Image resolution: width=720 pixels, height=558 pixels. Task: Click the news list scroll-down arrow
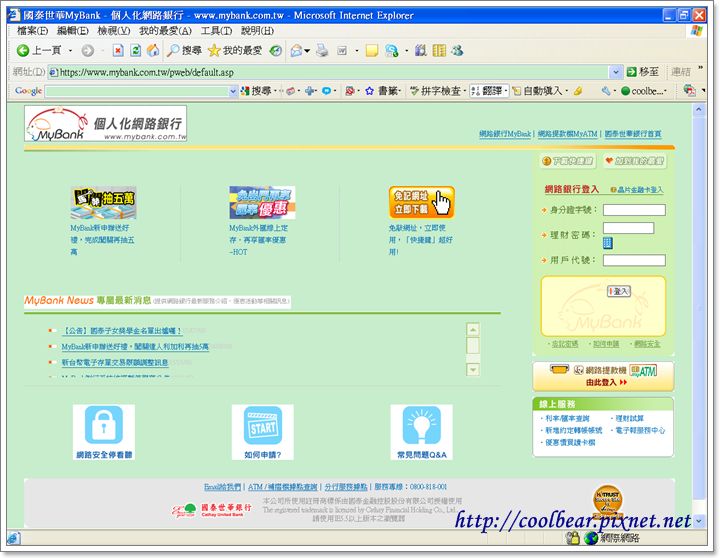tap(472, 369)
